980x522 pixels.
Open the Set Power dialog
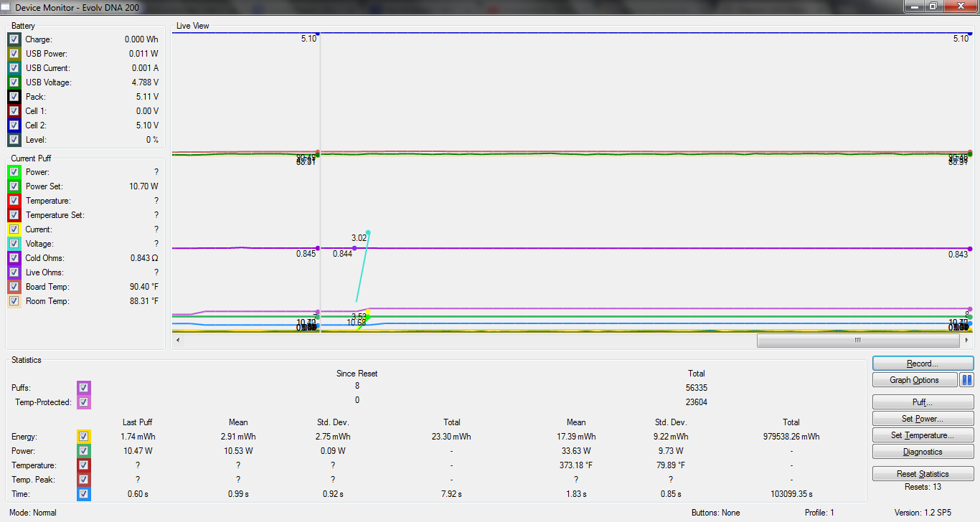tap(923, 419)
